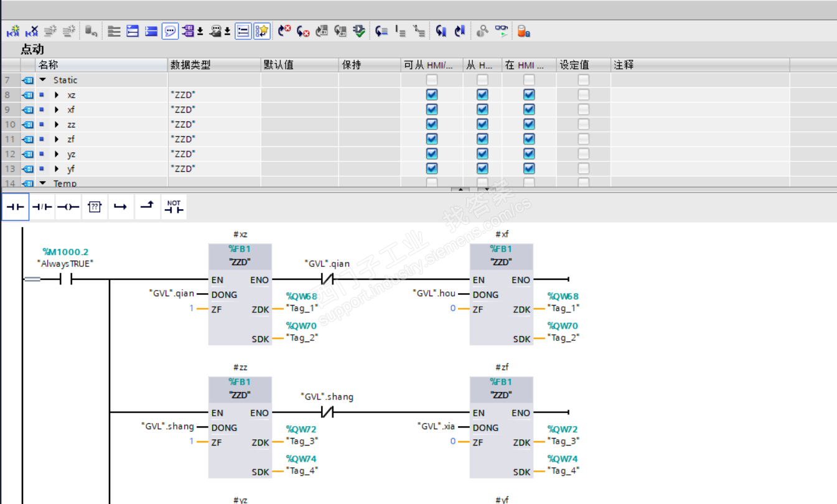This screenshot has height=504, width=837.
Task: Click the 注释 column header
Action: (700, 65)
